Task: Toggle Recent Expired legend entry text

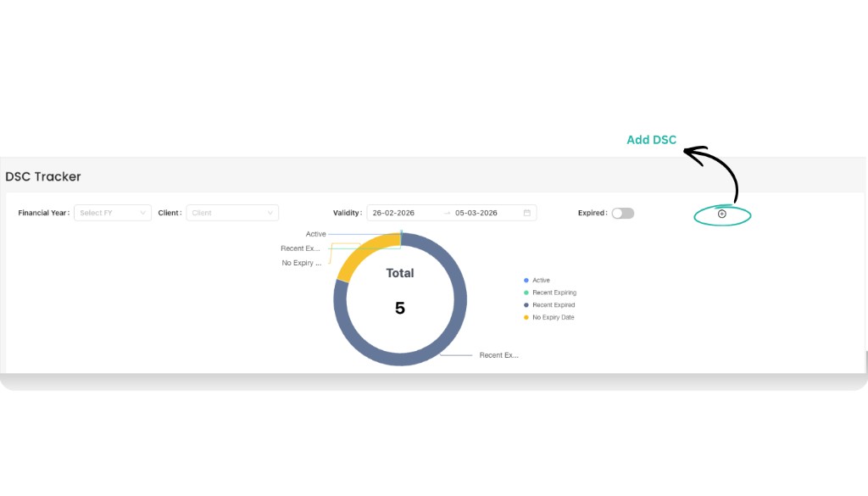Action: tap(554, 304)
